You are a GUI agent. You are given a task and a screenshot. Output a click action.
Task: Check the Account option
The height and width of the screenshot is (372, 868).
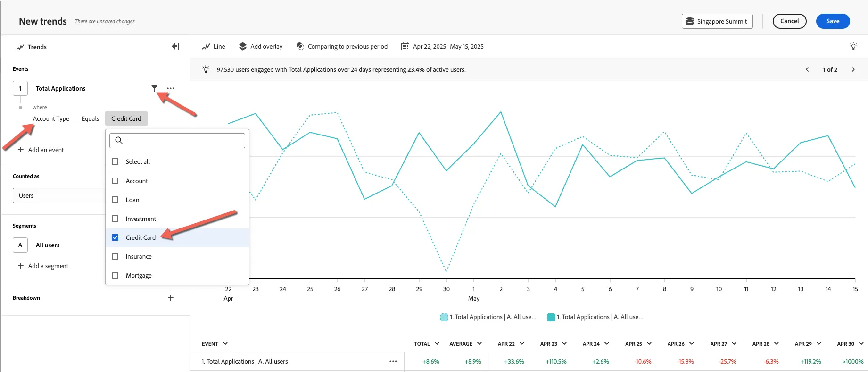115,181
